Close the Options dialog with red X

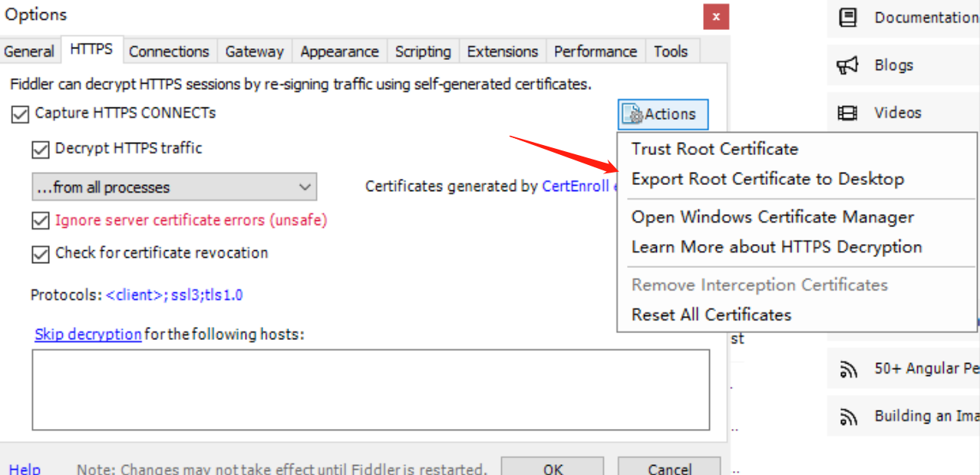(716, 16)
